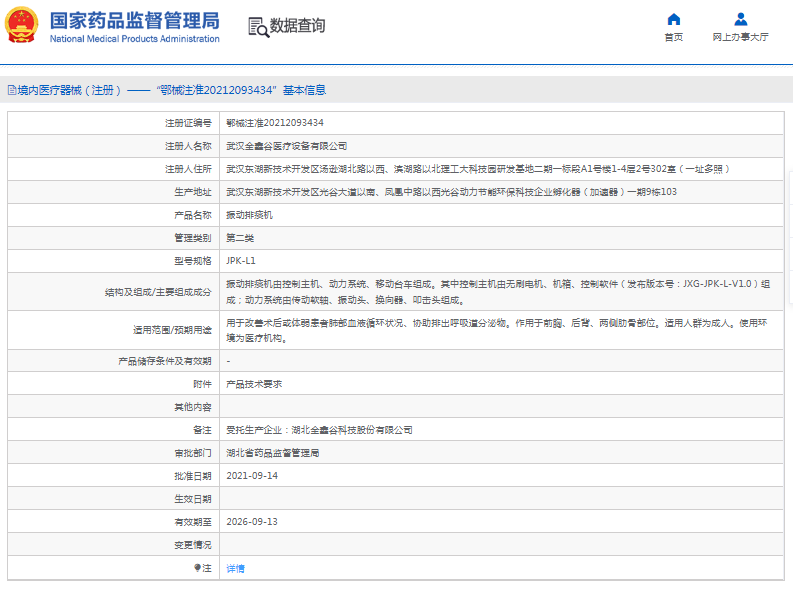This screenshot has width=793, height=589.
Task: Click the 适用范围/预期用途 label
Action: [172, 330]
